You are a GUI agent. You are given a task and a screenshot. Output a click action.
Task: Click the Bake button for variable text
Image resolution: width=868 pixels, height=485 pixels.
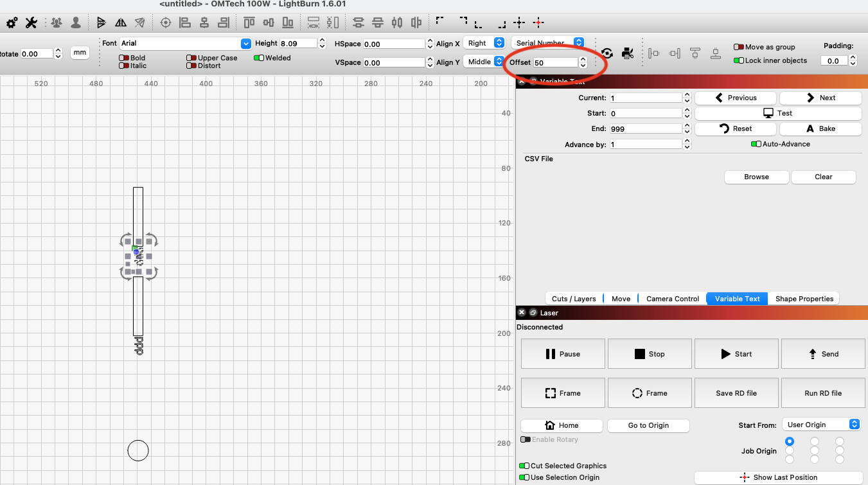(x=820, y=128)
